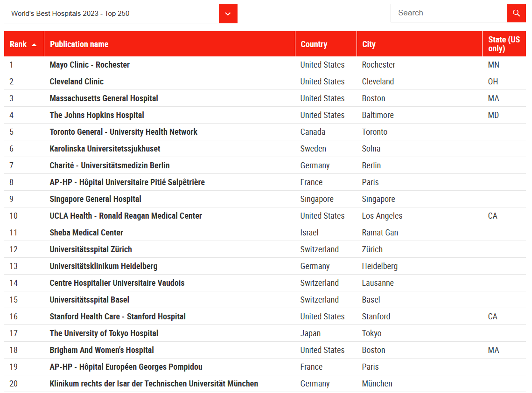
Task: Select Stanford Health Care - Stanford Hospital
Action: pyautogui.click(x=118, y=317)
